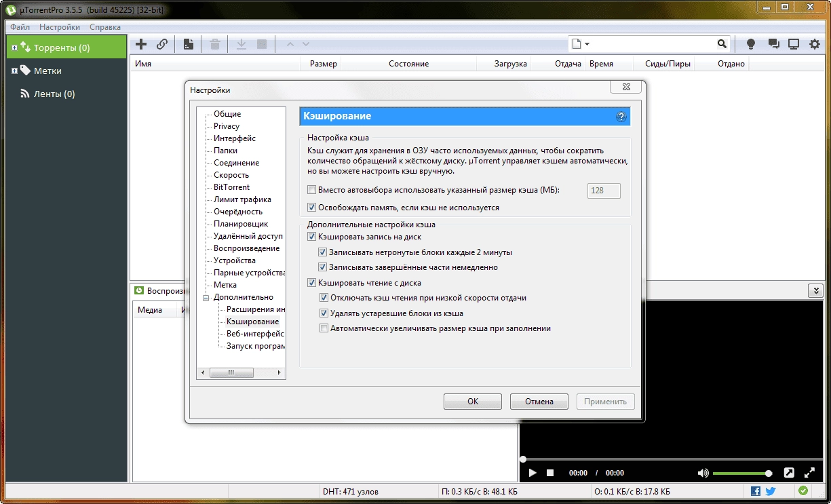This screenshot has width=831, height=504.
Task: Uncheck 'Кэшировать чтение с диска'
Action: (x=312, y=283)
